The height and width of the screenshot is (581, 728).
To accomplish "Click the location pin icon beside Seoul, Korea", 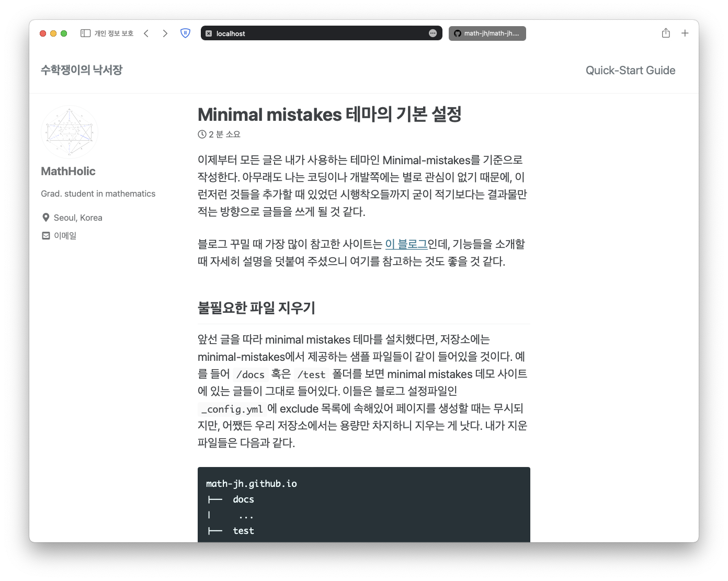I will (x=46, y=217).
